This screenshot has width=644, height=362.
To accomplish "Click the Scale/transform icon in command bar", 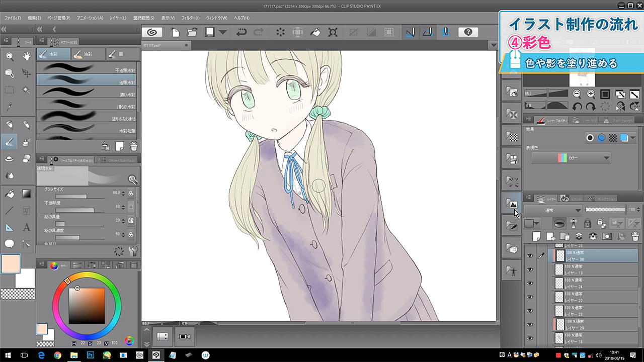I will (333, 32).
